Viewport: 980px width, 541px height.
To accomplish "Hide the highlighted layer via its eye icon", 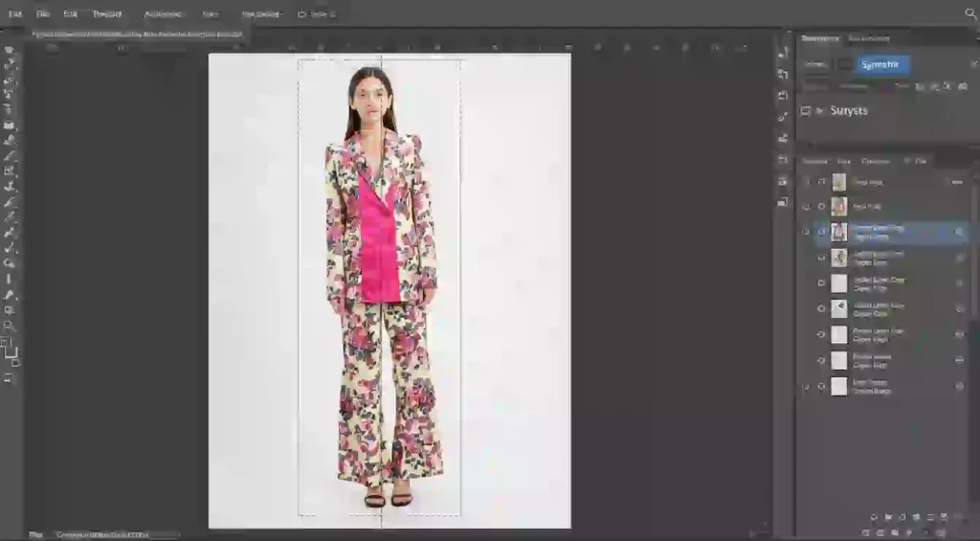I will (821, 232).
